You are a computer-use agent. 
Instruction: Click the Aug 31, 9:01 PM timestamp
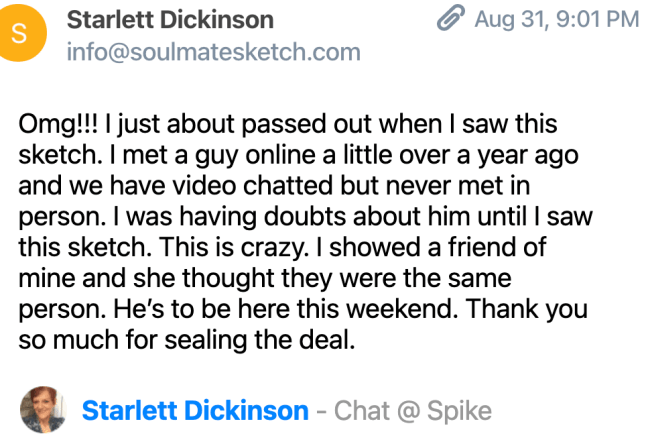(x=557, y=19)
